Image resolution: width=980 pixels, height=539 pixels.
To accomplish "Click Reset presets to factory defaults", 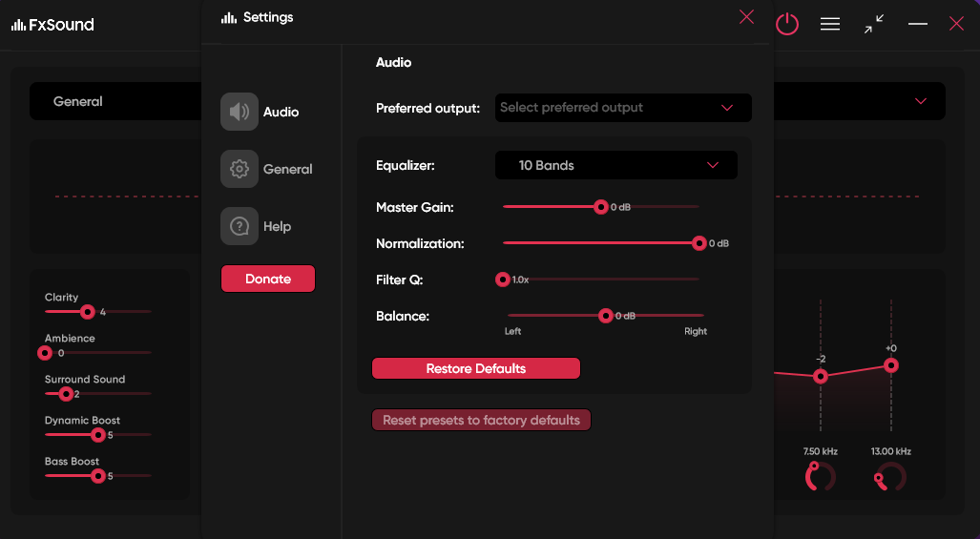I will (x=481, y=420).
